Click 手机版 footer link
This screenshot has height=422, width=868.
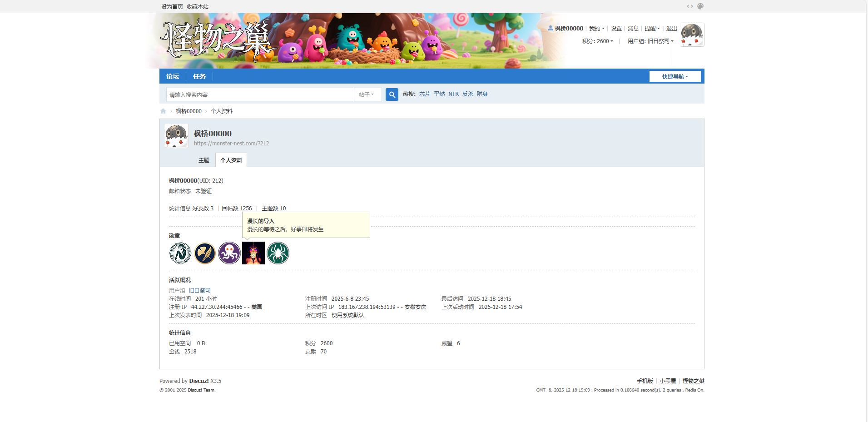point(645,381)
